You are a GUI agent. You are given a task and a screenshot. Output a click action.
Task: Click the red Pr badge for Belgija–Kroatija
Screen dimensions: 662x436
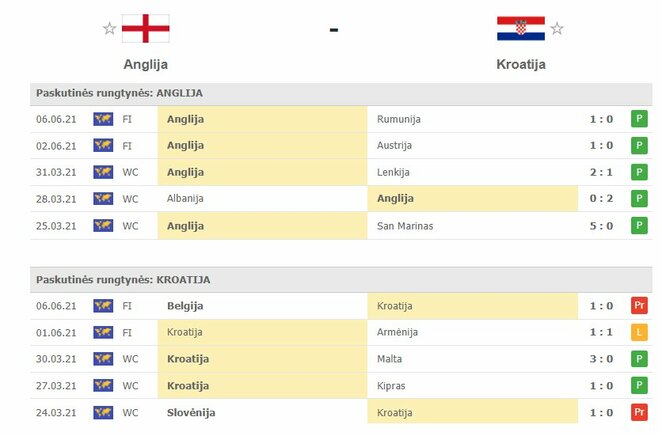click(639, 306)
